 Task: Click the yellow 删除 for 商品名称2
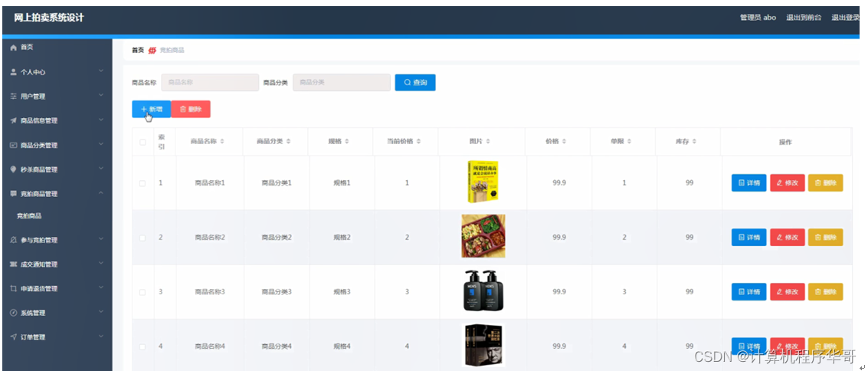[825, 237]
